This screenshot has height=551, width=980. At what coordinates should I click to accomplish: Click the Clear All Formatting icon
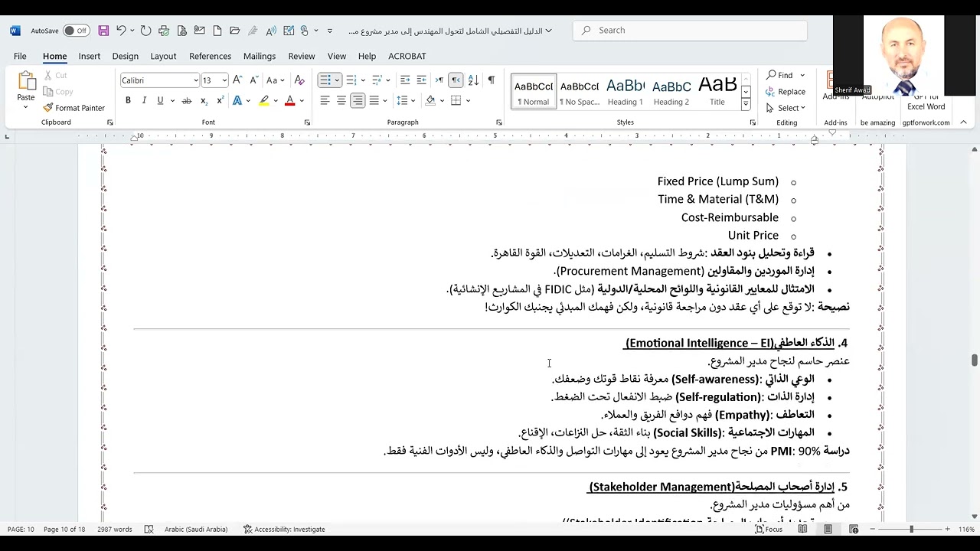299,80
